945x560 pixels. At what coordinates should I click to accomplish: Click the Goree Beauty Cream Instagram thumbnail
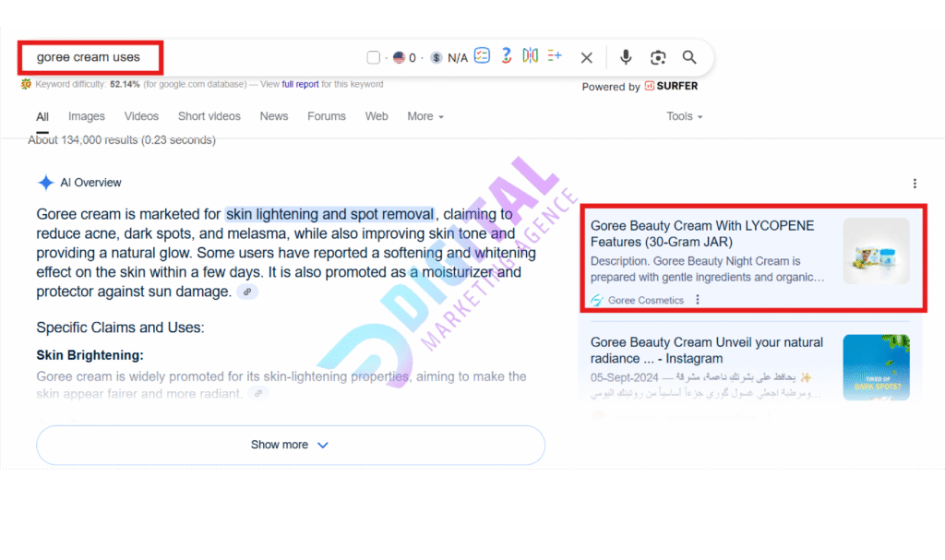(x=876, y=367)
